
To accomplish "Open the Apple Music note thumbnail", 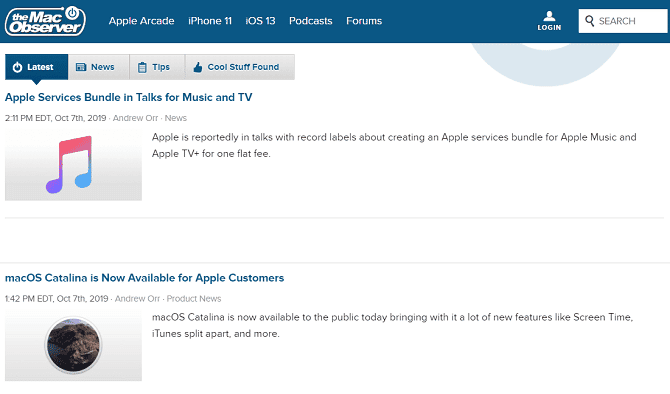I will click(73, 165).
